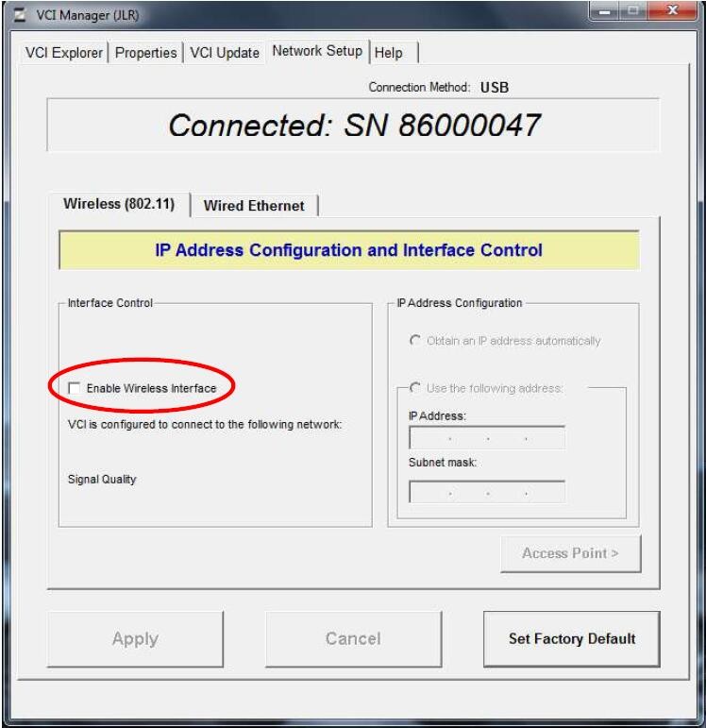Click 'IP Address Configuration and Interface Control' heading
This screenshot has width=706, height=728.
coord(348,250)
